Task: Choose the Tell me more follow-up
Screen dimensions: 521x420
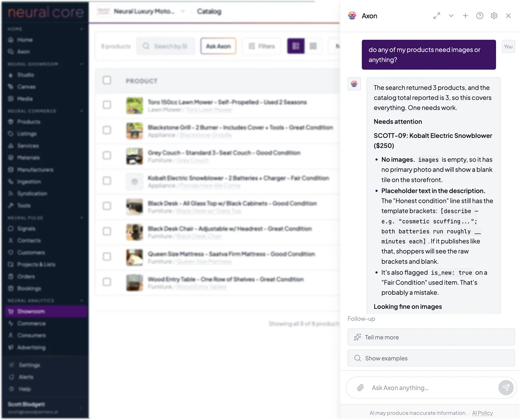Action: (431, 337)
